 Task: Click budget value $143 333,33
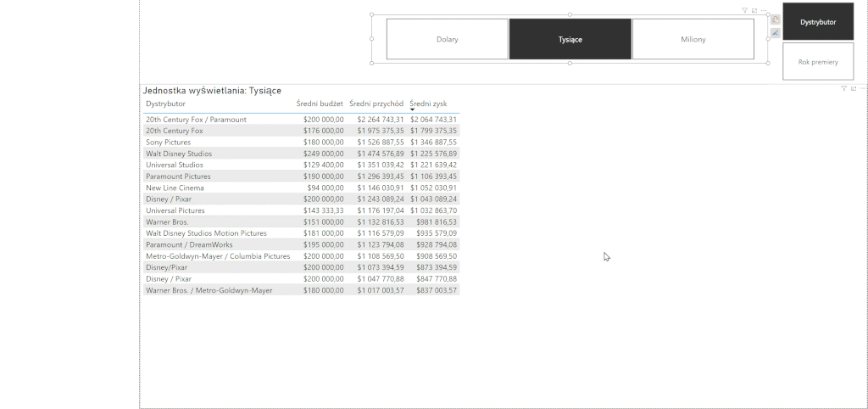click(323, 210)
